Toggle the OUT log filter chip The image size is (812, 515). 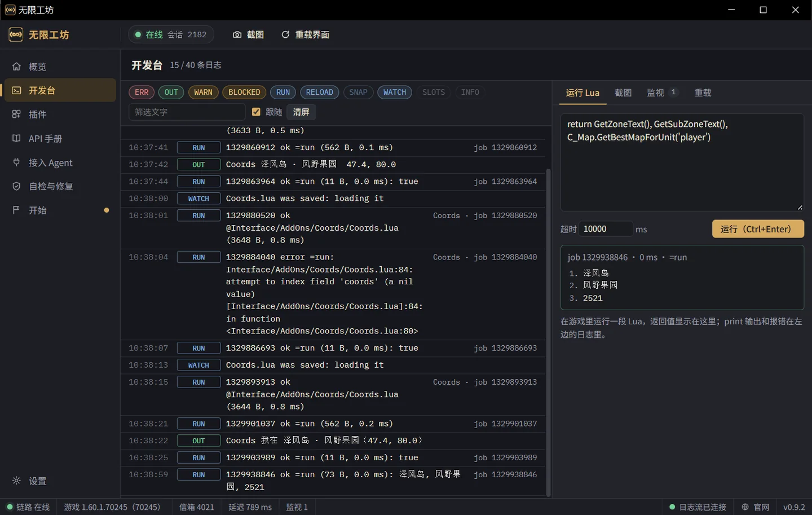[x=171, y=93]
